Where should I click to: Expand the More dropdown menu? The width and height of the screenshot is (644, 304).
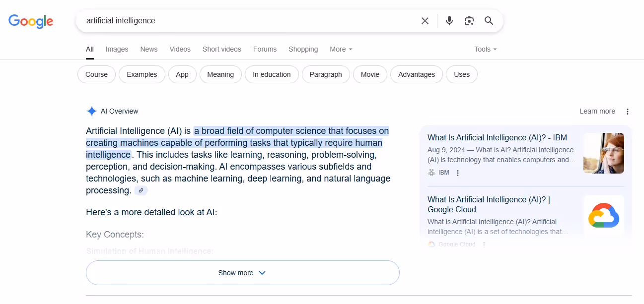tap(341, 49)
